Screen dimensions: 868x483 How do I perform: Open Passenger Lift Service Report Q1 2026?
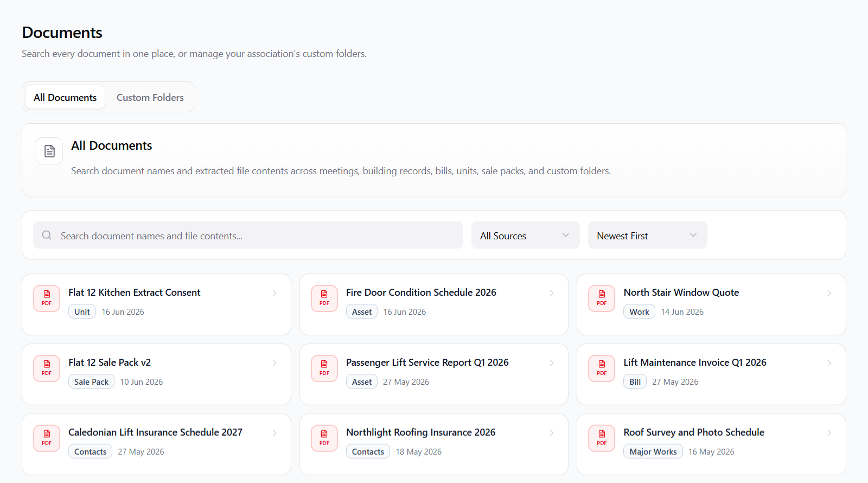[x=434, y=374]
